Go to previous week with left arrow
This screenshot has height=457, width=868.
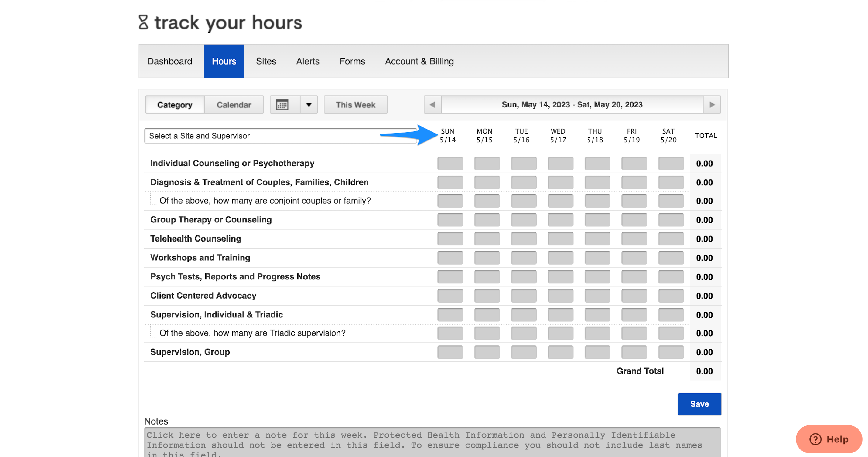pos(433,105)
